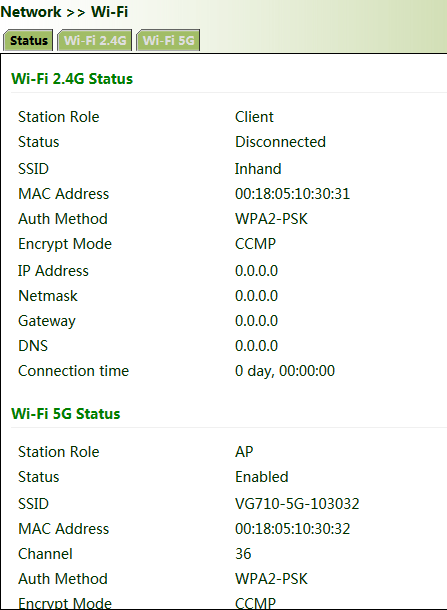Viewport: 447px width, 610px height.
Task: Select the 5G Auth Method WPA2-PSK value
Action: pos(271,579)
